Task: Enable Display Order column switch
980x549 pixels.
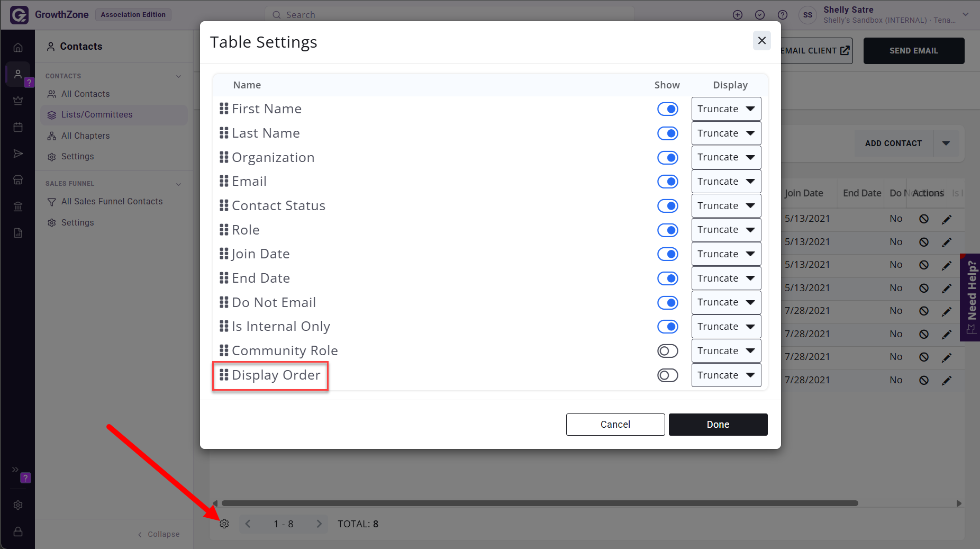Action: click(x=668, y=375)
